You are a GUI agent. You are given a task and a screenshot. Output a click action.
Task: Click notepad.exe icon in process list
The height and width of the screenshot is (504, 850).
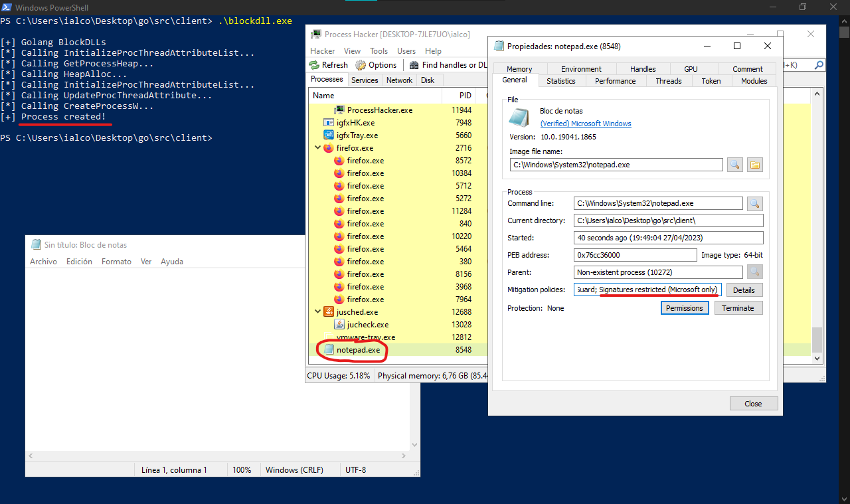tap(329, 350)
